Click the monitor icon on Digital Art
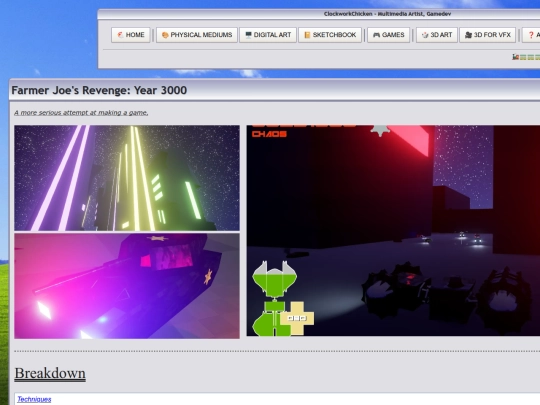The width and height of the screenshot is (540, 405). click(248, 35)
